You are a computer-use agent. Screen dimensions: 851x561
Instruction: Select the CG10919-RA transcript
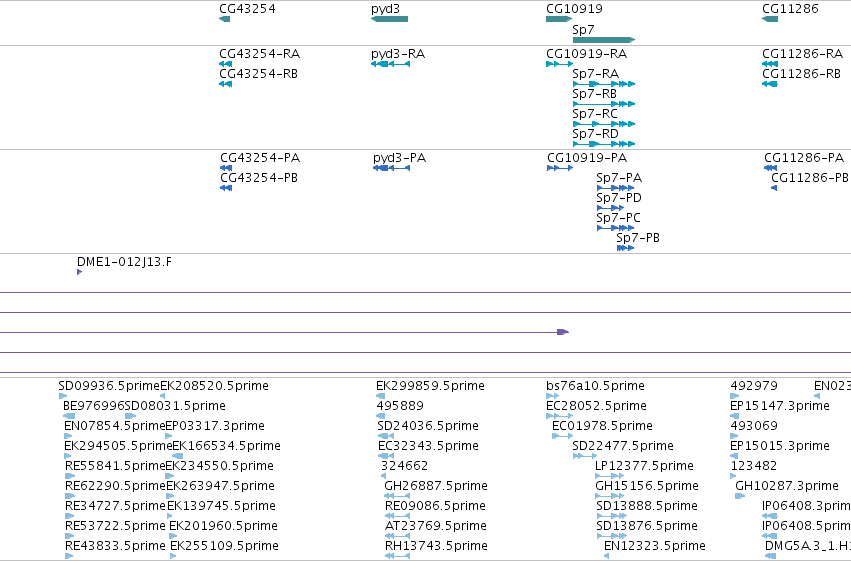click(559, 64)
